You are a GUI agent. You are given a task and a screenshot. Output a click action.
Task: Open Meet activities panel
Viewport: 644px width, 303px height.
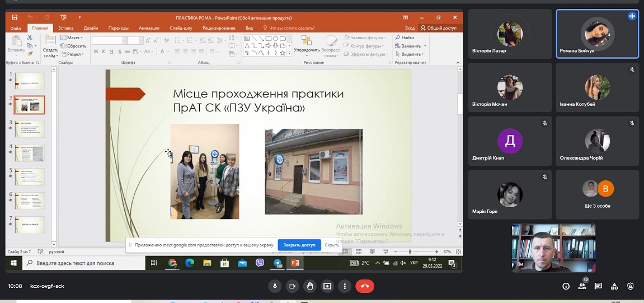[614, 286]
